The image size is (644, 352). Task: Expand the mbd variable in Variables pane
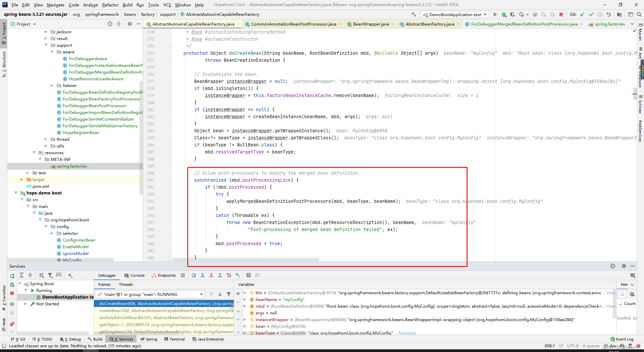pos(245,306)
